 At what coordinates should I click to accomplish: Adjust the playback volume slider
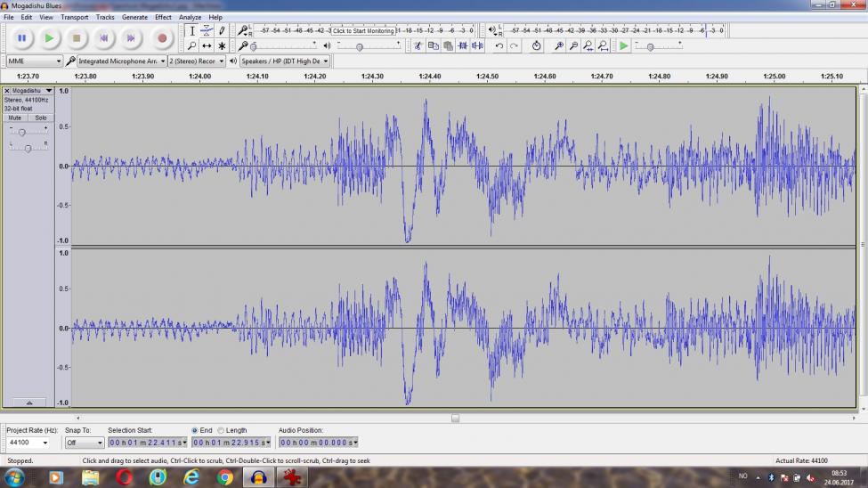pyautogui.click(x=360, y=46)
